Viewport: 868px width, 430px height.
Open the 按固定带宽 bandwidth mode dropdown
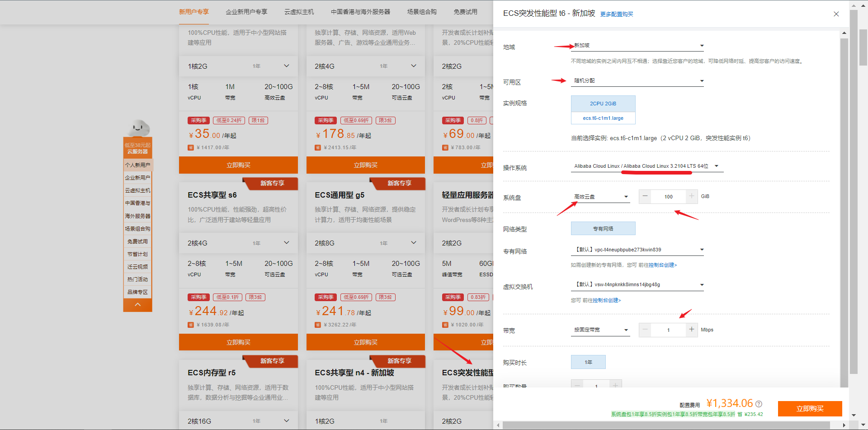pos(600,330)
